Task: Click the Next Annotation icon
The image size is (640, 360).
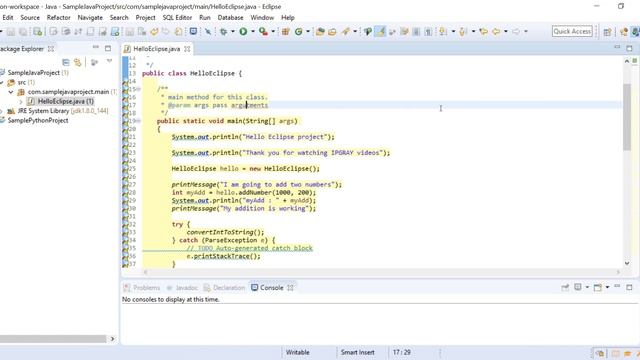Action: click(442, 31)
